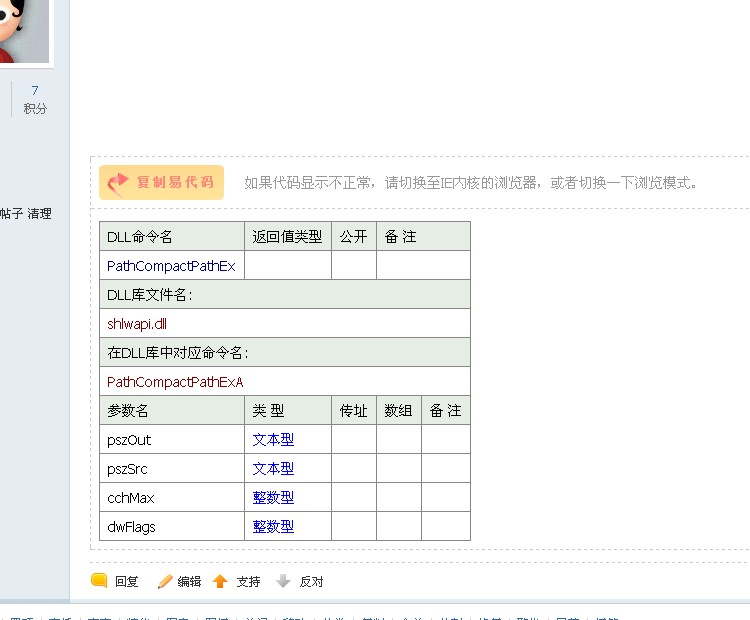Viewport: 750px width, 620px height.
Task: Click the 返回值类型 header cell
Action: click(x=288, y=236)
